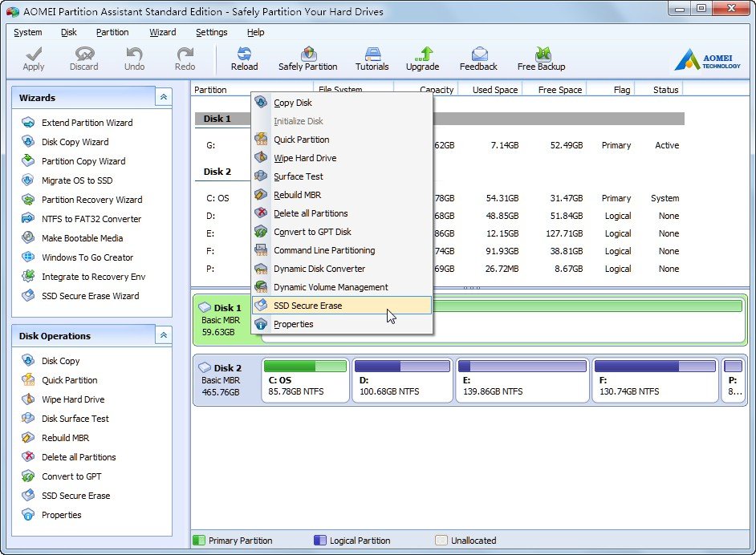Choose SSD Secure Erase from context menu
The image size is (756, 555).
coord(307,306)
